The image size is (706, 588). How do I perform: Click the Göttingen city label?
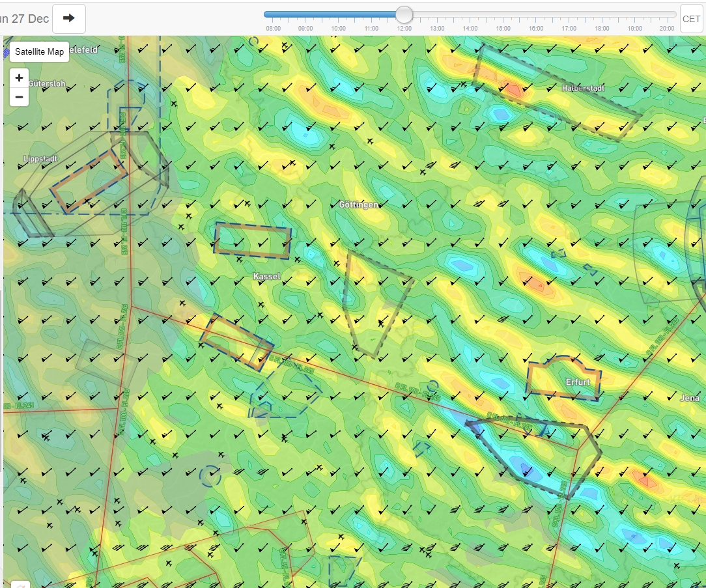(358, 204)
